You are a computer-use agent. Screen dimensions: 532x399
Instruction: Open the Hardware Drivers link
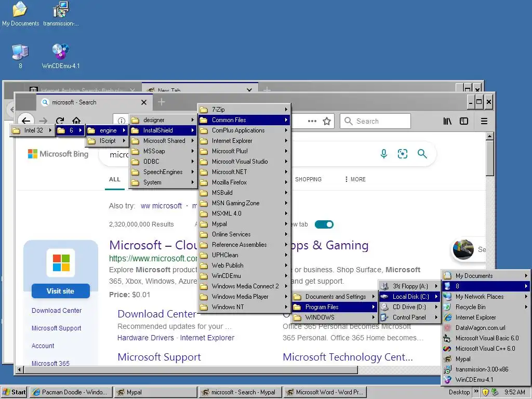coord(145,338)
